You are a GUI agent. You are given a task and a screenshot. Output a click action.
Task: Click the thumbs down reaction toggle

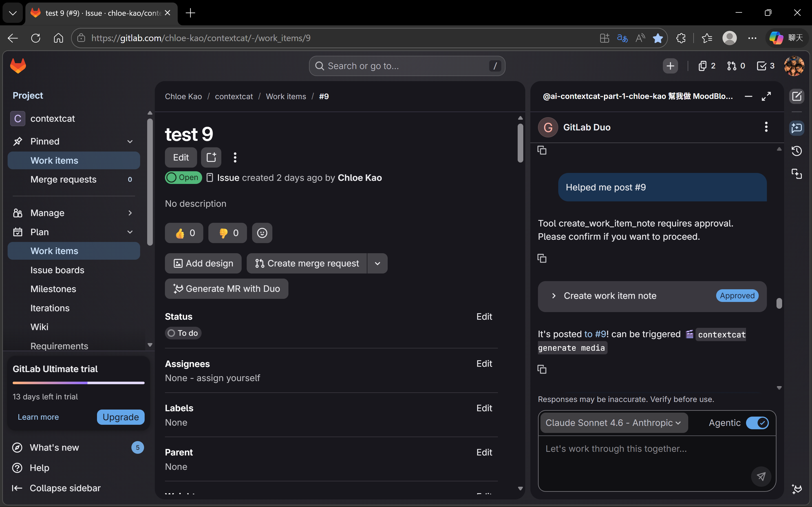click(228, 233)
